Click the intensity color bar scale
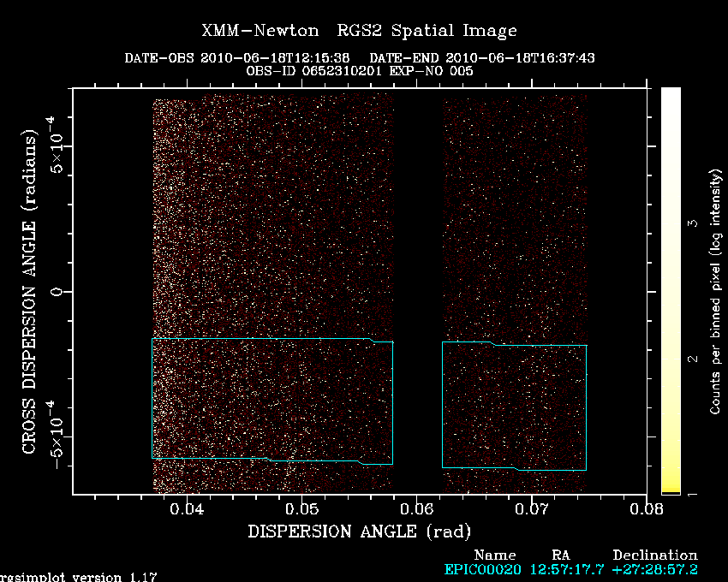Image resolution: width=728 pixels, height=582 pixels. pos(671,291)
